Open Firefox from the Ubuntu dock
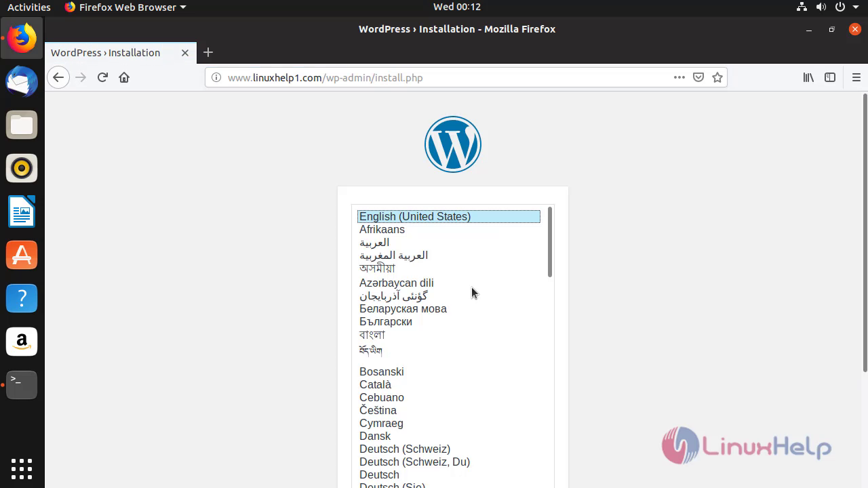Viewport: 868px width, 488px height. [x=22, y=38]
